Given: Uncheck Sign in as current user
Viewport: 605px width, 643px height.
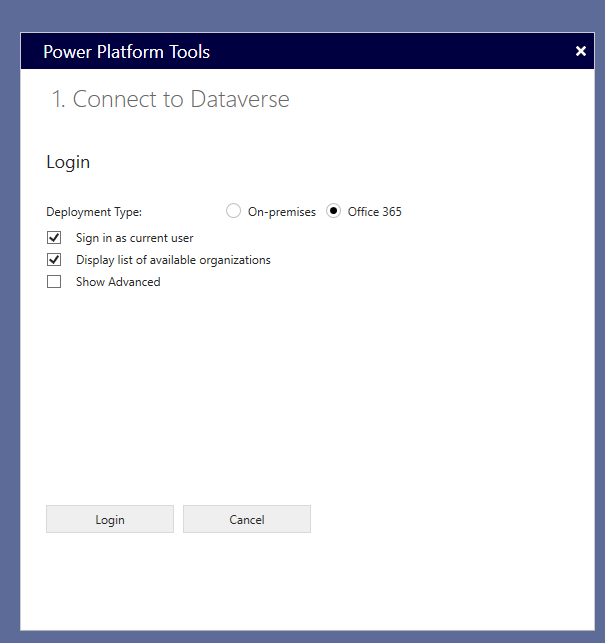Looking at the screenshot, I should (54, 237).
